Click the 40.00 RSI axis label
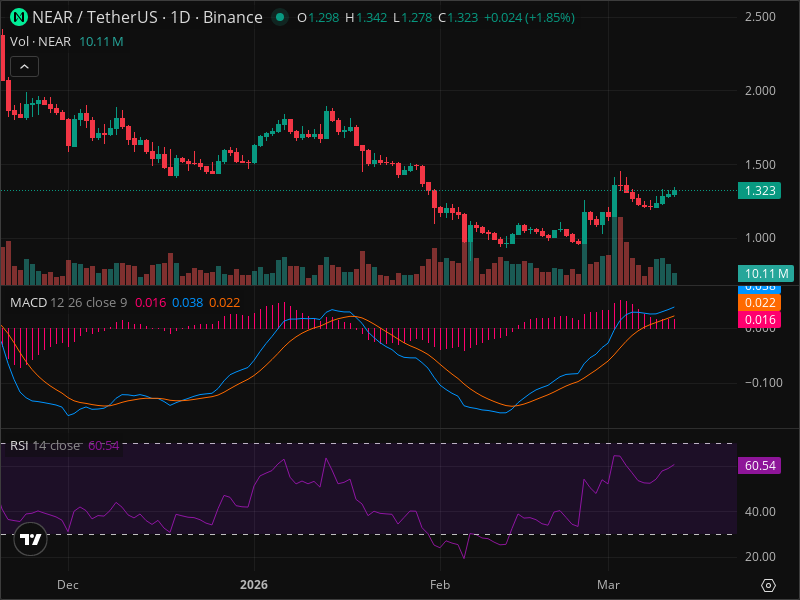This screenshot has width=800, height=600. coord(760,512)
